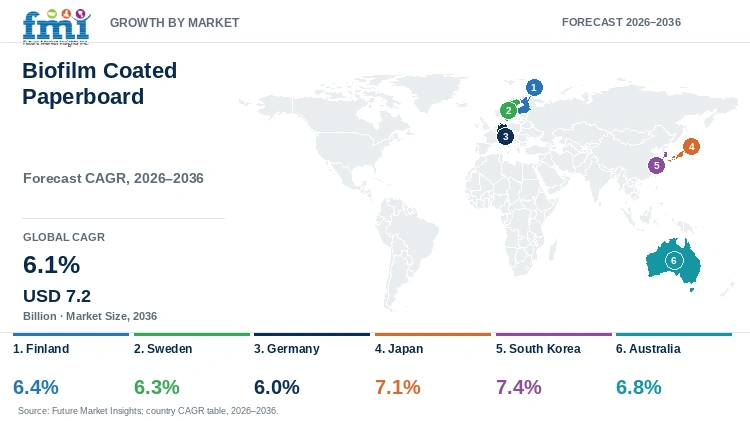Click Japan's 7.1% CAGR value

pos(398,387)
